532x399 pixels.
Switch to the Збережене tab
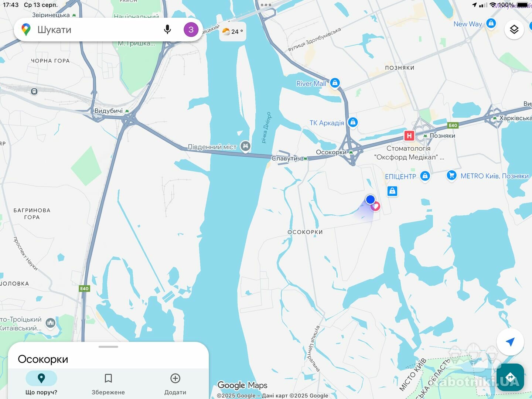pyautogui.click(x=108, y=383)
